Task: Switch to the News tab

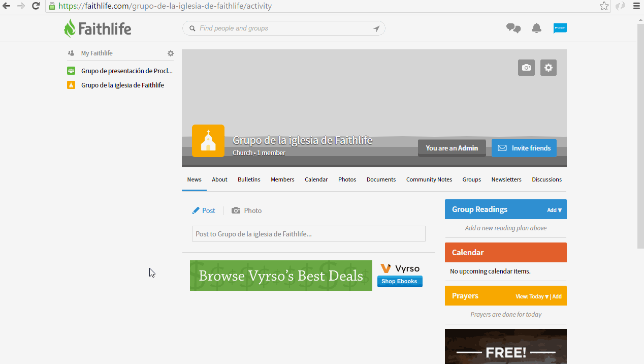Action: (x=194, y=179)
